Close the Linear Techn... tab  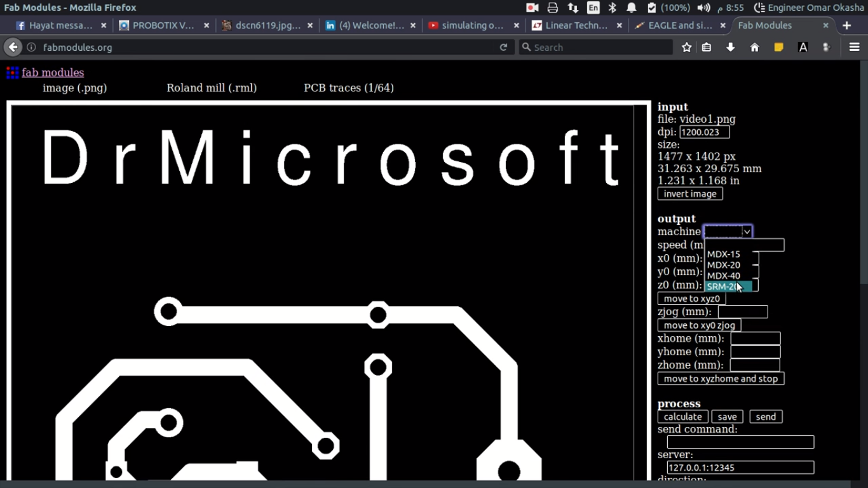(620, 25)
